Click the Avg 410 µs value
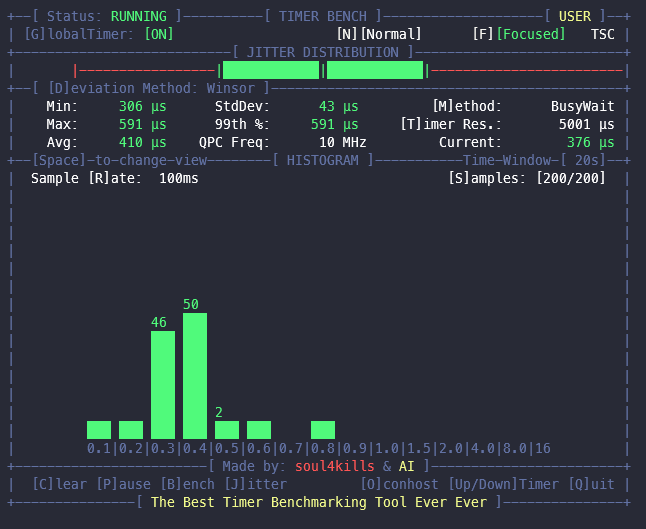 pyautogui.click(x=143, y=143)
